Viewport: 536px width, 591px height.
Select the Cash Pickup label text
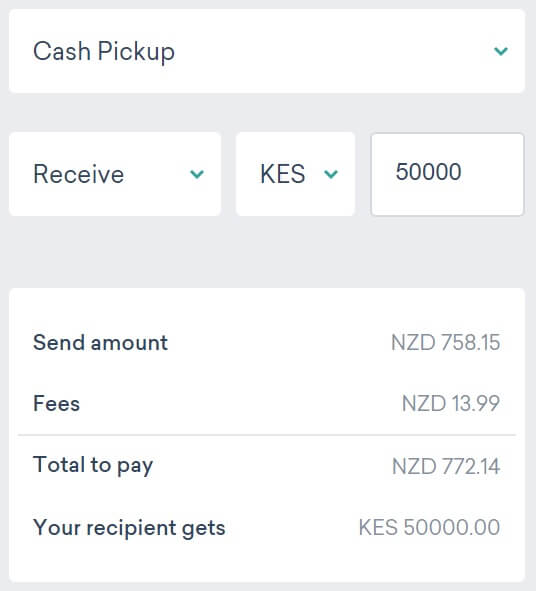[x=104, y=51]
